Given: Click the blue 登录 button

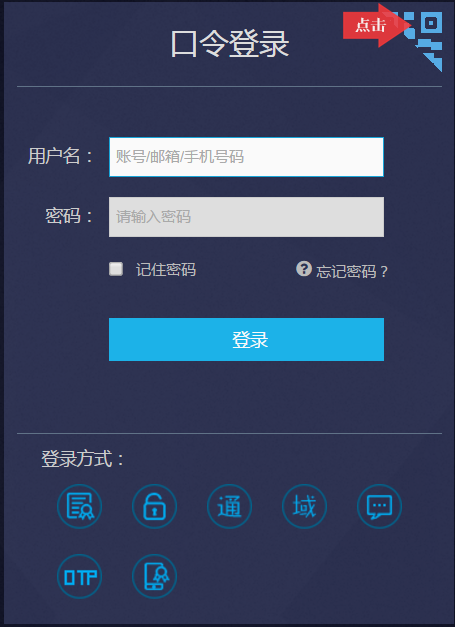Looking at the screenshot, I should [246, 339].
